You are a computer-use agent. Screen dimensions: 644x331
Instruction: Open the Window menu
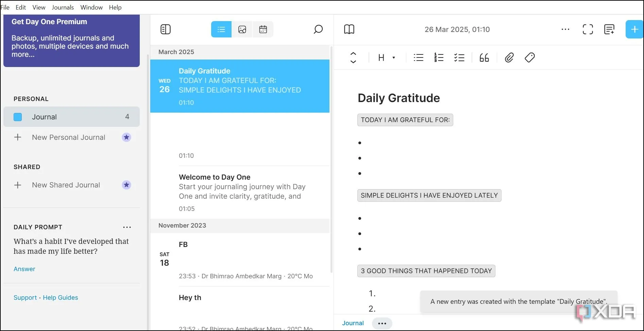pyautogui.click(x=91, y=7)
